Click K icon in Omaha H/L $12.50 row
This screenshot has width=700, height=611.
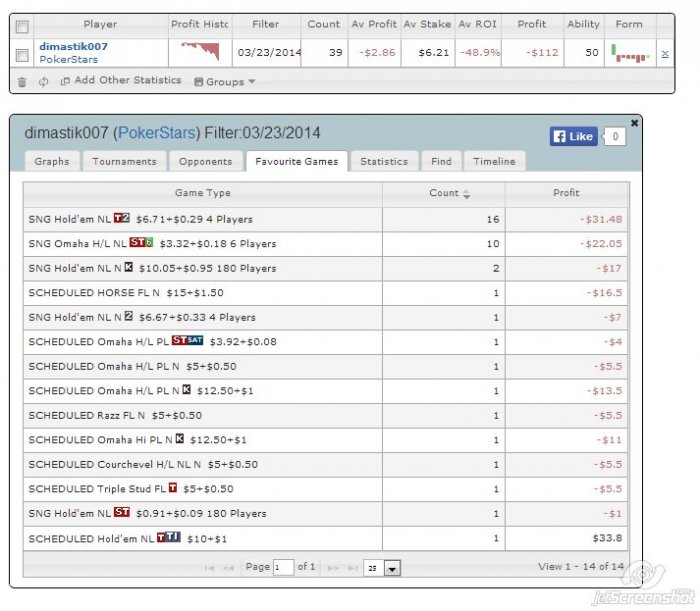point(187,389)
